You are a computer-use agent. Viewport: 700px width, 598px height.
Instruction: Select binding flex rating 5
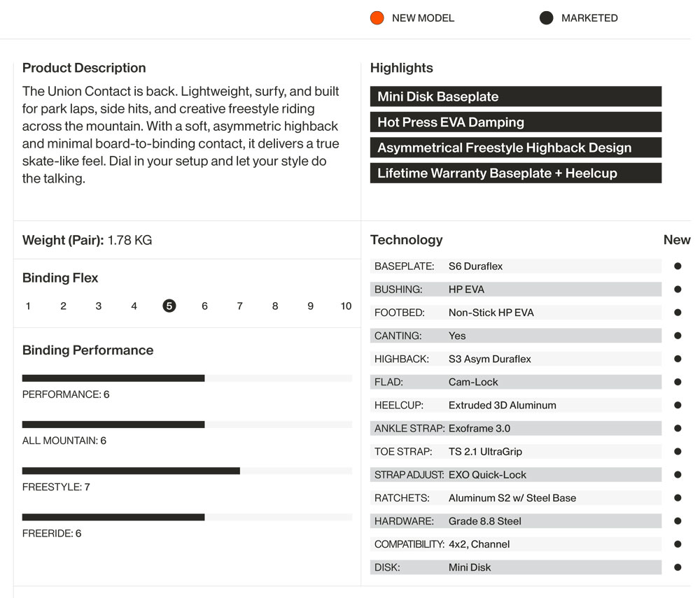click(169, 306)
